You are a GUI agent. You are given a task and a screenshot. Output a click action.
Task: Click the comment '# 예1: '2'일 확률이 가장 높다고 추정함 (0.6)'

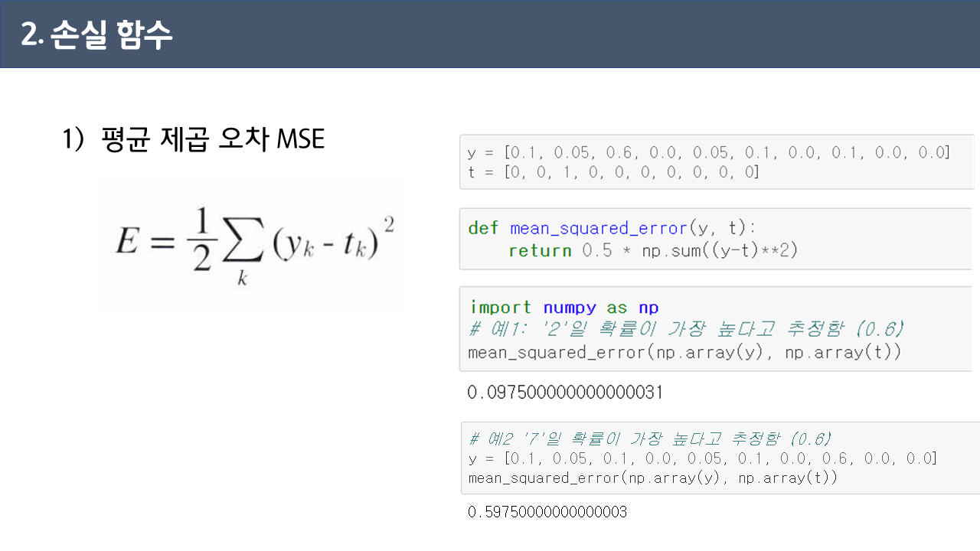tap(687, 329)
